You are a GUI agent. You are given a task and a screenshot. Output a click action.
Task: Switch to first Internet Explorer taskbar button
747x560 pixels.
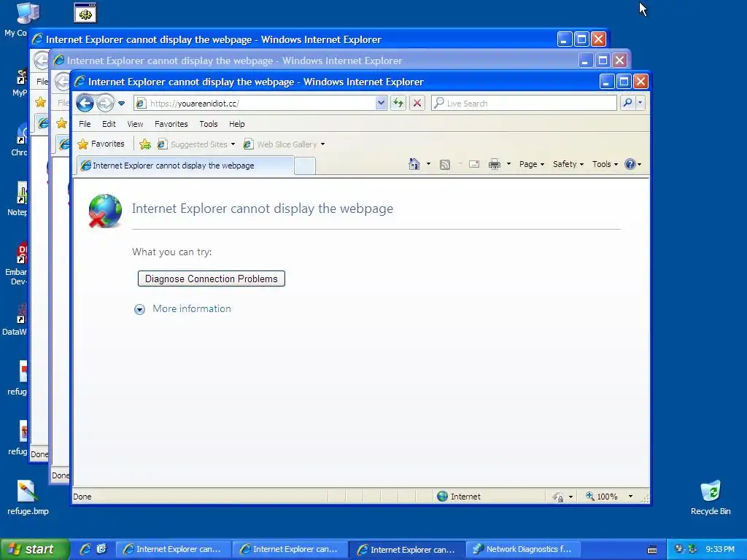[174, 549]
